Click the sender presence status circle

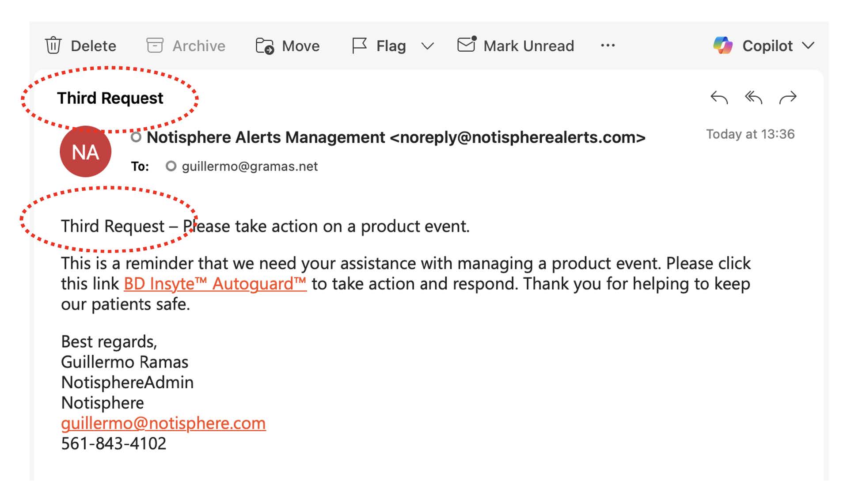coord(136,137)
